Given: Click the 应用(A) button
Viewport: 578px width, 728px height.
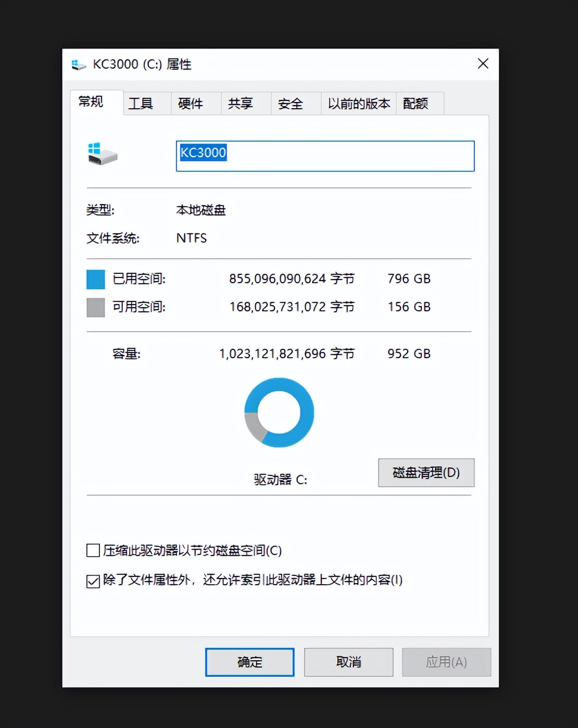Looking at the screenshot, I should pos(446,662).
